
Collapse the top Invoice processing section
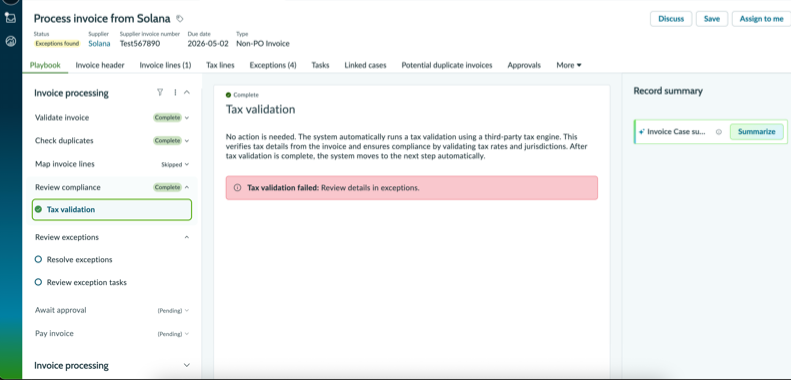tap(187, 92)
